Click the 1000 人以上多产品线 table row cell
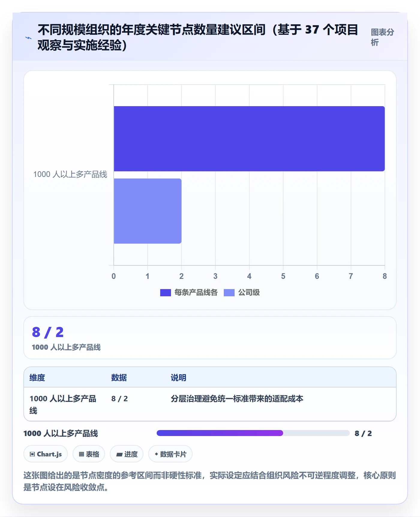The image size is (420, 517). pos(63,404)
